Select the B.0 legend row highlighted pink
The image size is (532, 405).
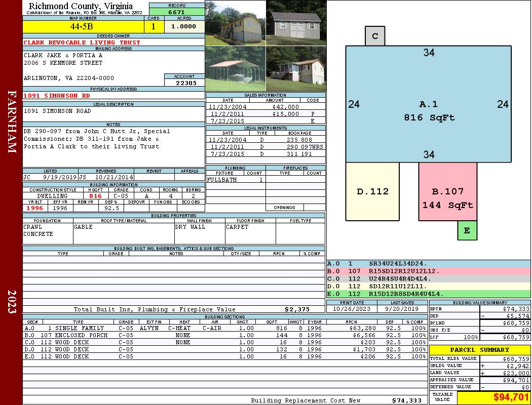pos(428,271)
